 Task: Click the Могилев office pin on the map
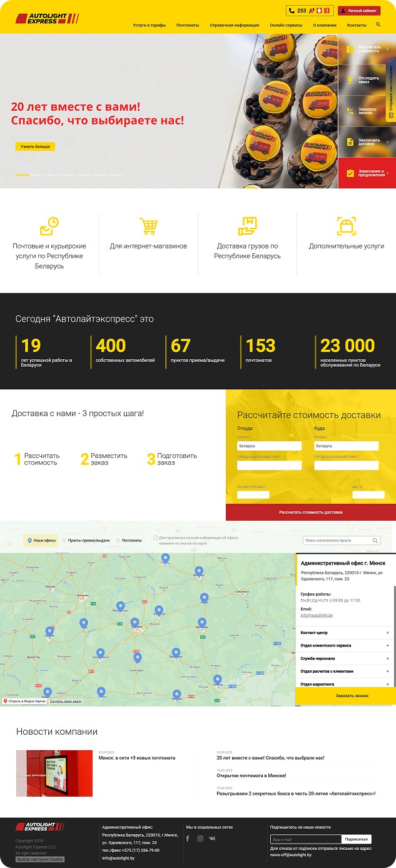pyautogui.click(x=202, y=623)
